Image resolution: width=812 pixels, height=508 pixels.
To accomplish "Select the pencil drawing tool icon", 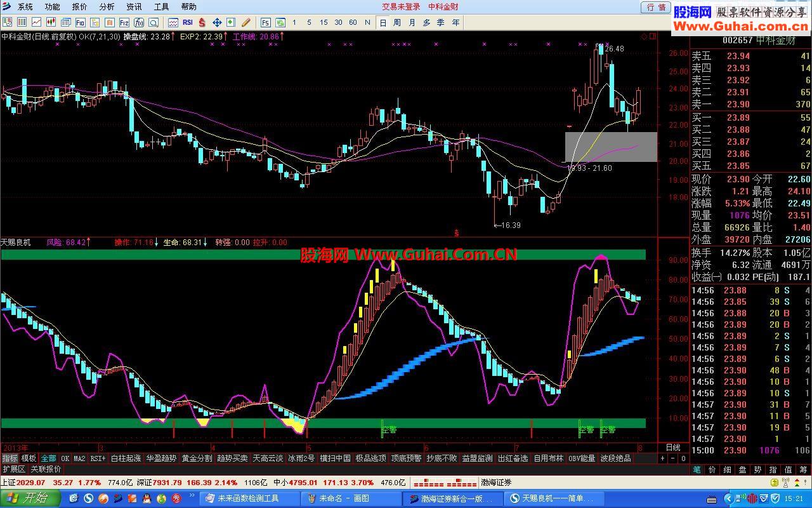I will (x=246, y=22).
